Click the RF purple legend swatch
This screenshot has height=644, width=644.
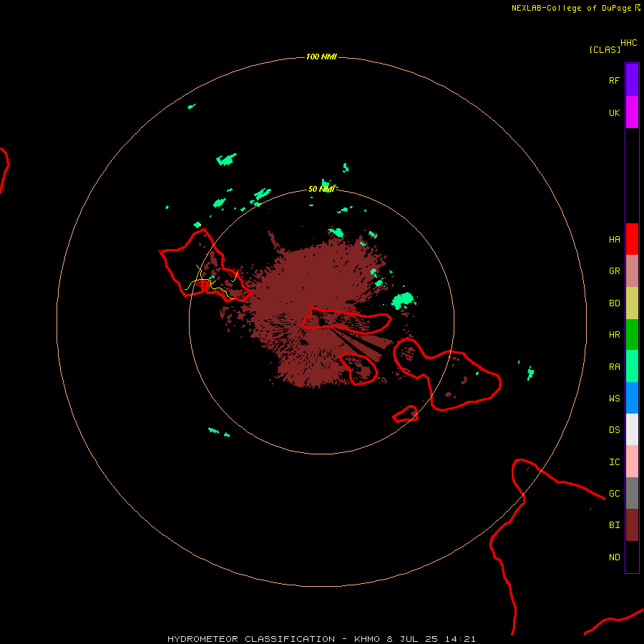tap(632, 80)
